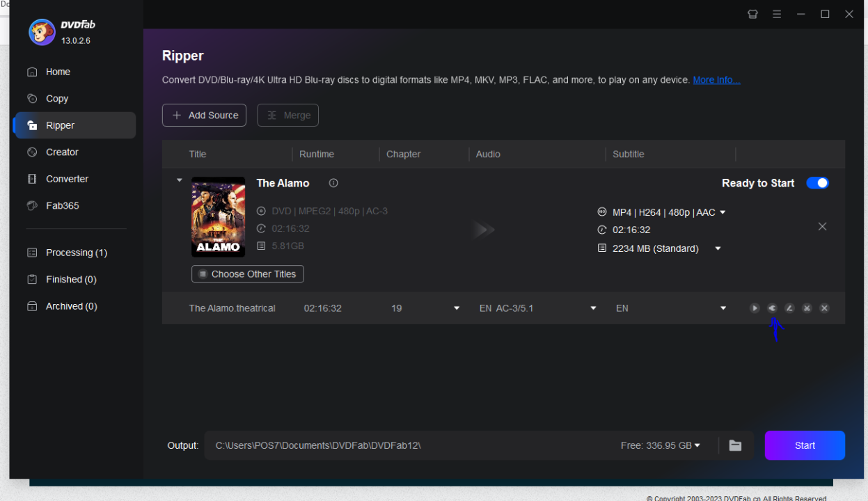Click the source info "DVD | MPEG2 | 480p | AC-3"
The width and height of the screenshot is (868, 501).
329,211
